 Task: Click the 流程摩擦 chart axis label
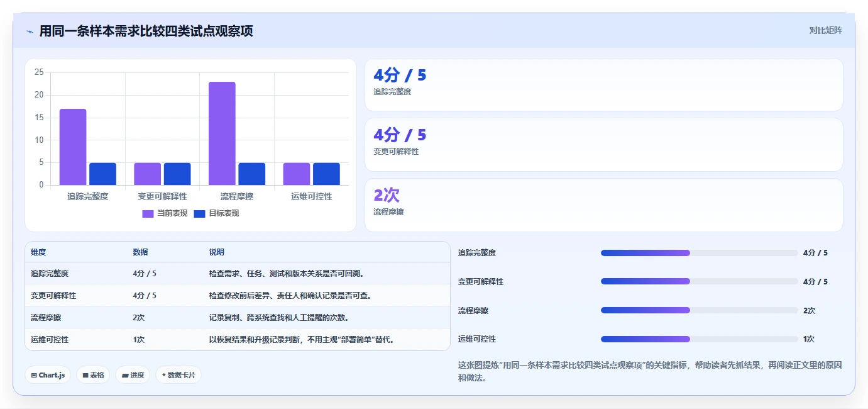pyautogui.click(x=237, y=196)
